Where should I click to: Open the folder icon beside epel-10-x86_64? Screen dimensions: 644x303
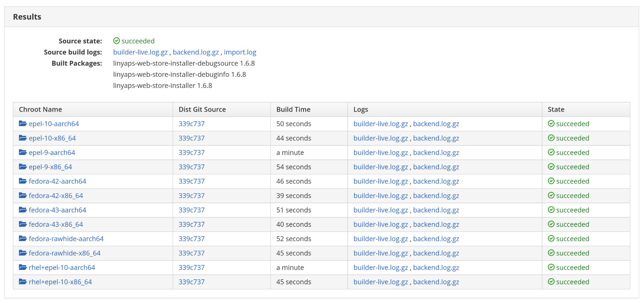(x=23, y=138)
